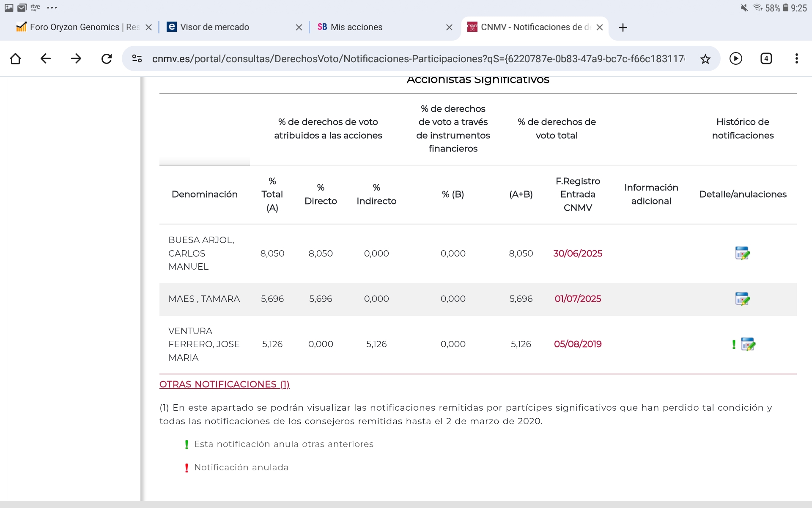812x508 pixels.
Task: Click the % Total (A) column header
Action: coord(272,194)
